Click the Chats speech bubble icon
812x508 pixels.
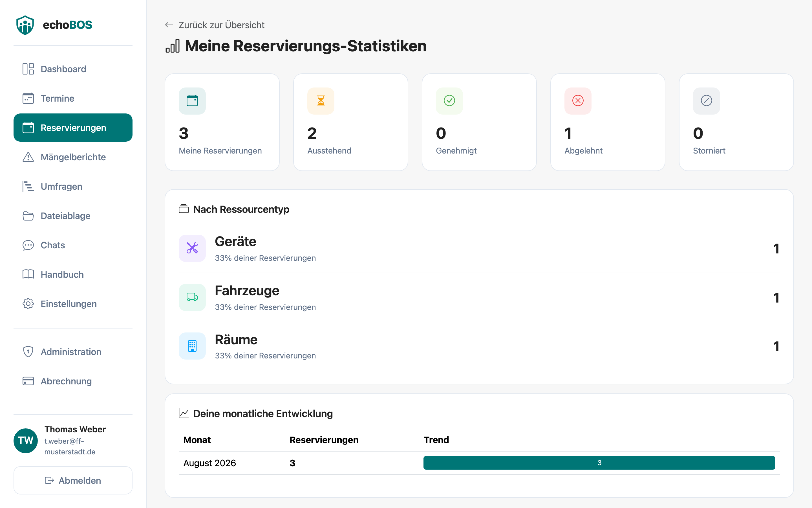point(28,245)
